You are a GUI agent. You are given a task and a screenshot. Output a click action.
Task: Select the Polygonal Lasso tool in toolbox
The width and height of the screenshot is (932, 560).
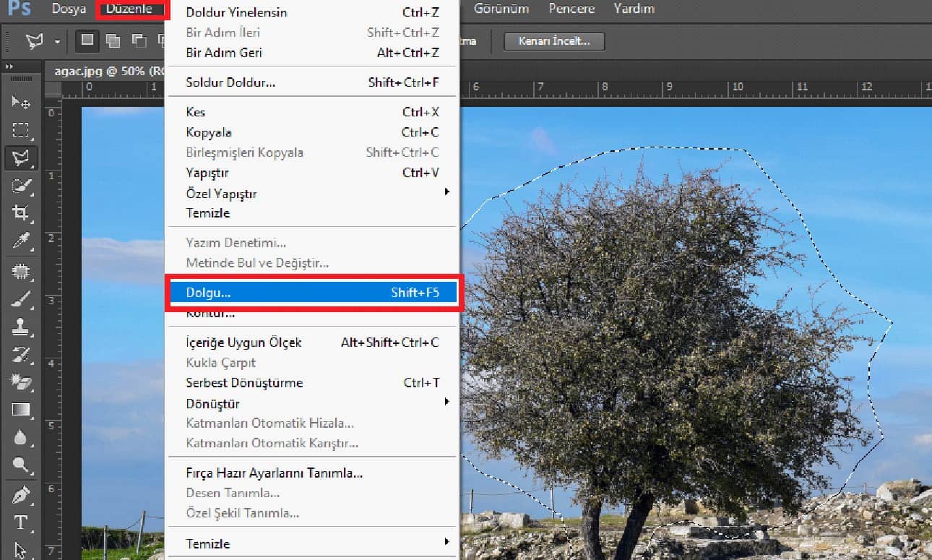point(21,158)
